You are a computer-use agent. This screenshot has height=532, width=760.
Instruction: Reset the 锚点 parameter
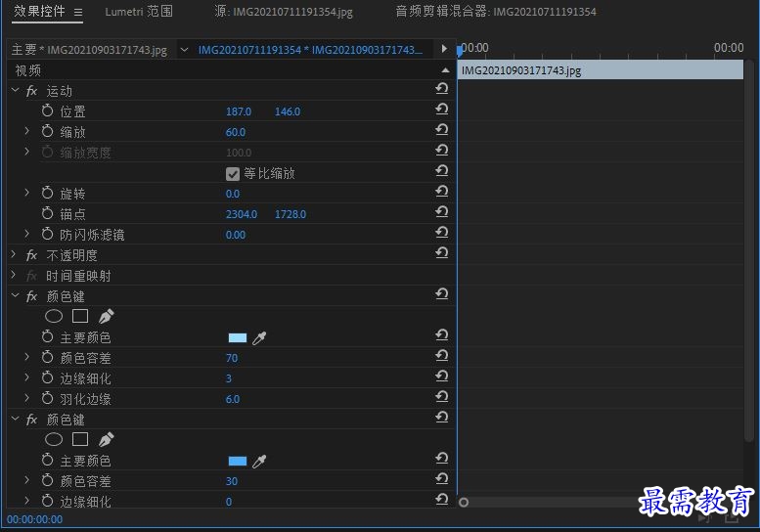coord(441,212)
